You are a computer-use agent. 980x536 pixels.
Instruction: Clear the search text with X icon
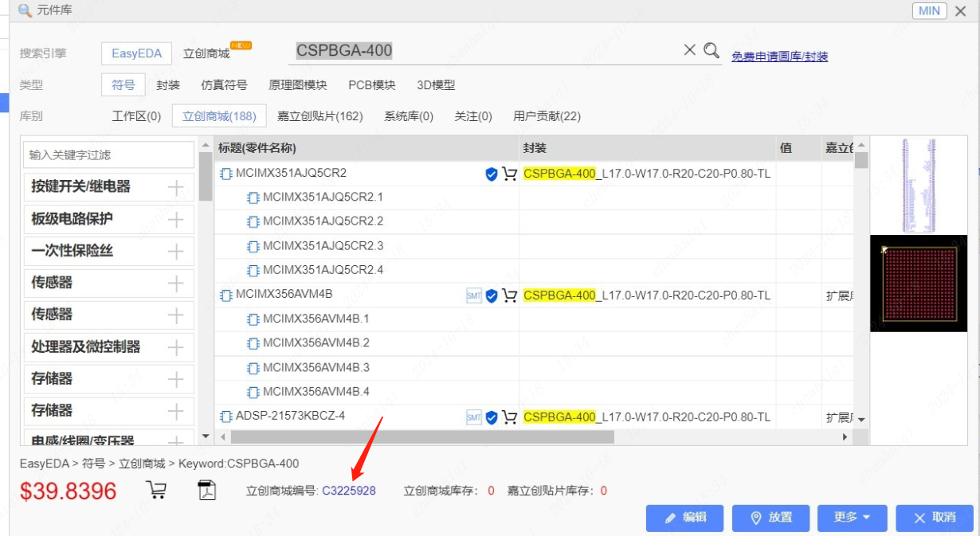[x=690, y=50]
